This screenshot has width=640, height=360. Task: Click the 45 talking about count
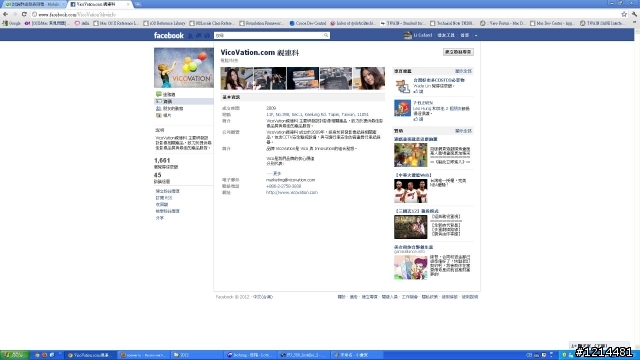(x=158, y=175)
